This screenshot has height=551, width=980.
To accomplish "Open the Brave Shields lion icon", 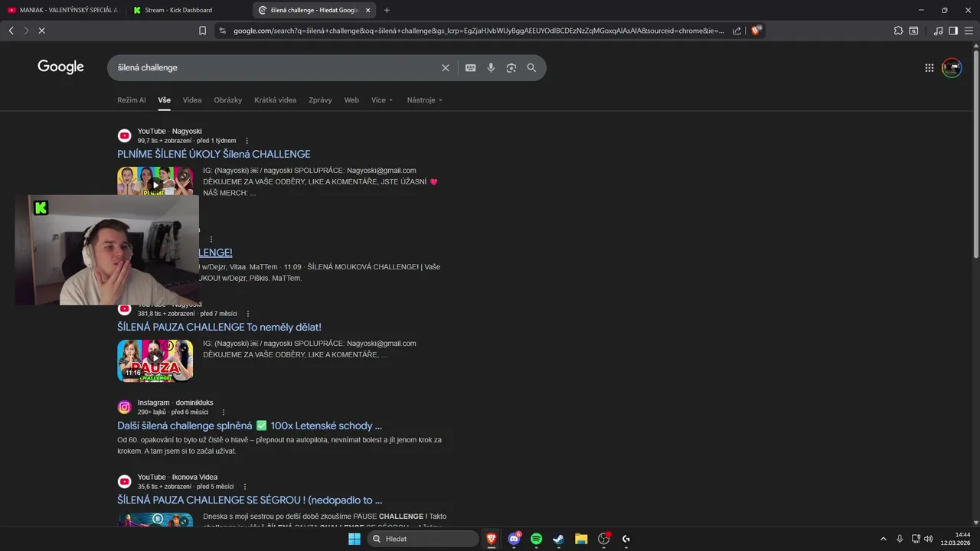I will 756,31.
